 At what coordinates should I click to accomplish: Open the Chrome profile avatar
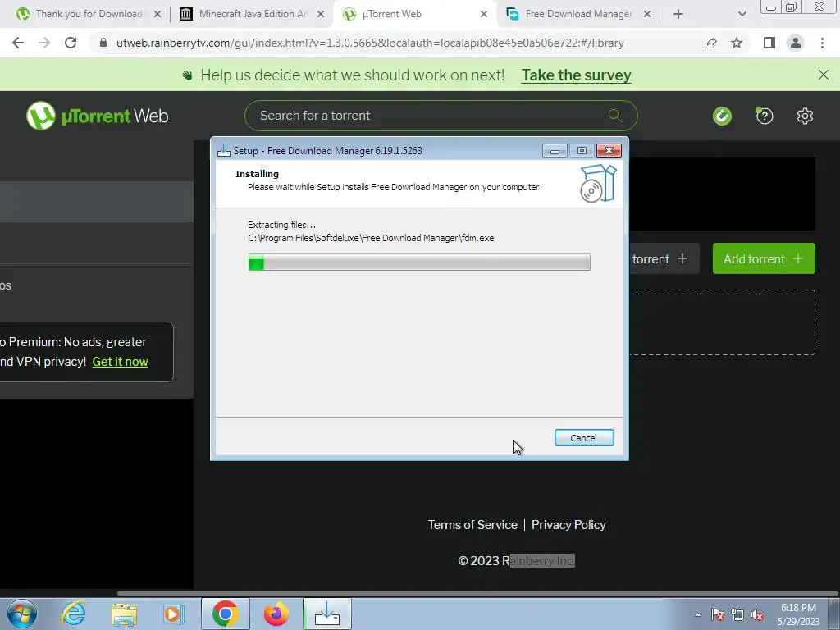point(796,43)
